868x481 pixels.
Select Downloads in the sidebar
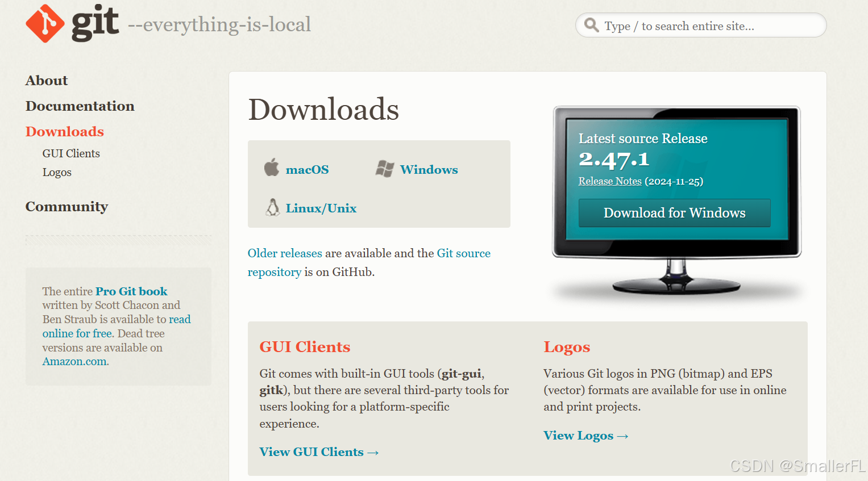pos(65,132)
